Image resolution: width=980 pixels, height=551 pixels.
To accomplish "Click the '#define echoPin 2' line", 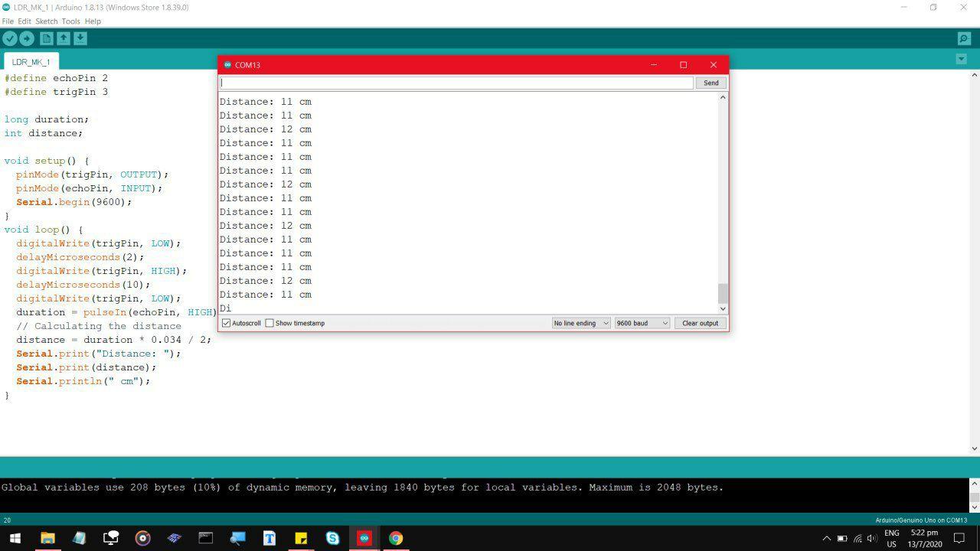I will click(x=56, y=78).
